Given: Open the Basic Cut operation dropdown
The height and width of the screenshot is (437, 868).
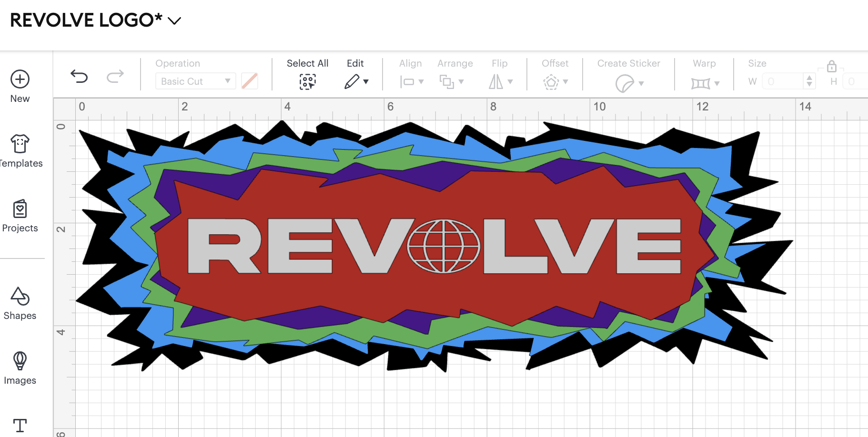Looking at the screenshot, I should click(195, 81).
